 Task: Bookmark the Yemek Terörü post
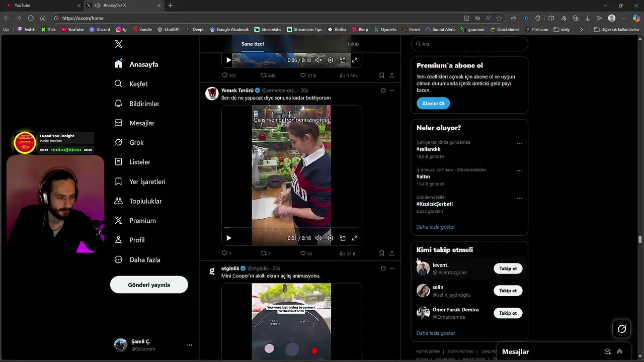coord(381,253)
